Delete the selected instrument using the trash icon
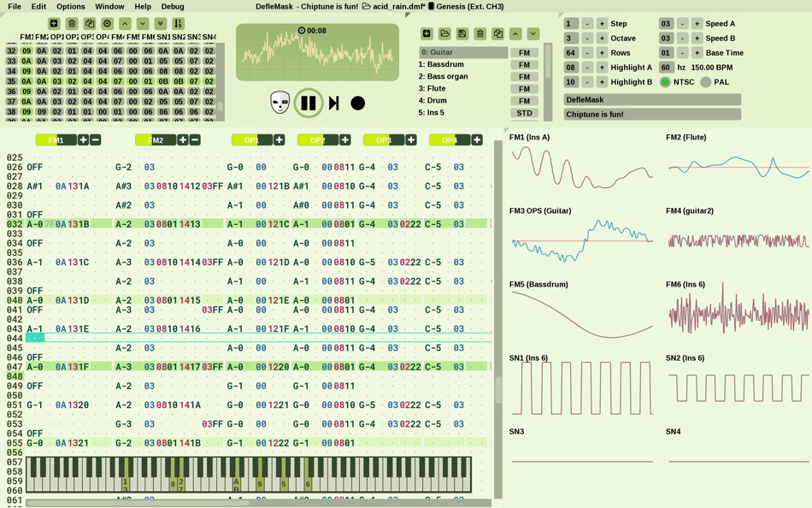812x508 pixels. 480,33
